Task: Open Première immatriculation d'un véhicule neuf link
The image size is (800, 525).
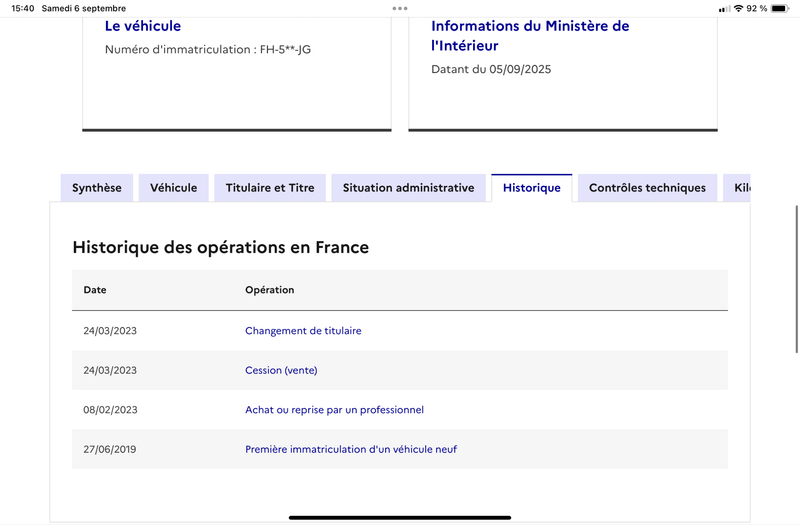Action: pyautogui.click(x=351, y=449)
